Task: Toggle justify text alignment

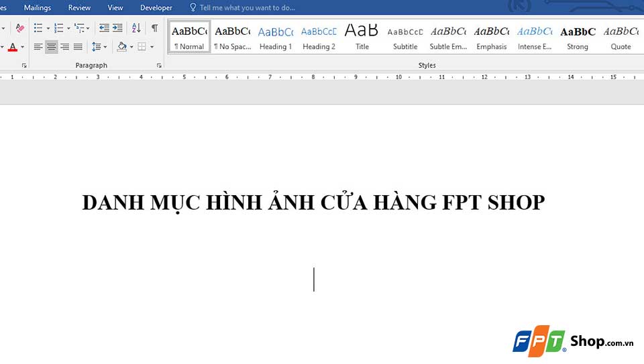Action: [x=78, y=47]
